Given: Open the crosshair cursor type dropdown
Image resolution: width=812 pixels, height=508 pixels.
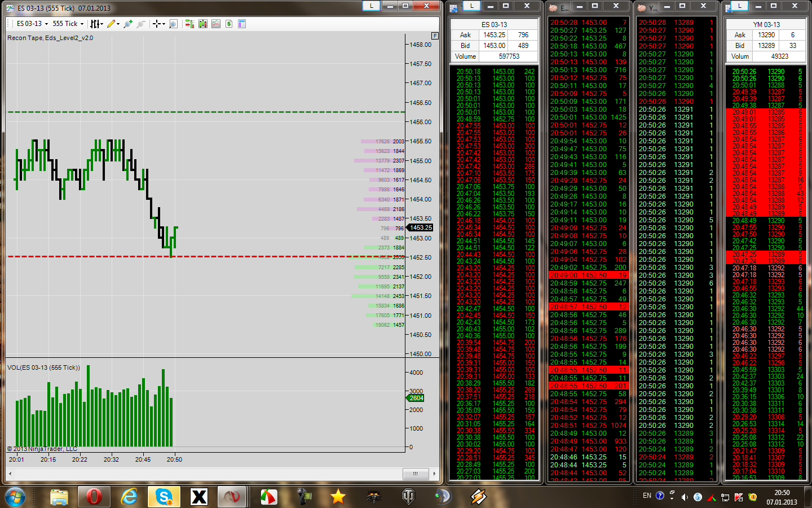Looking at the screenshot, I should coord(159,24).
